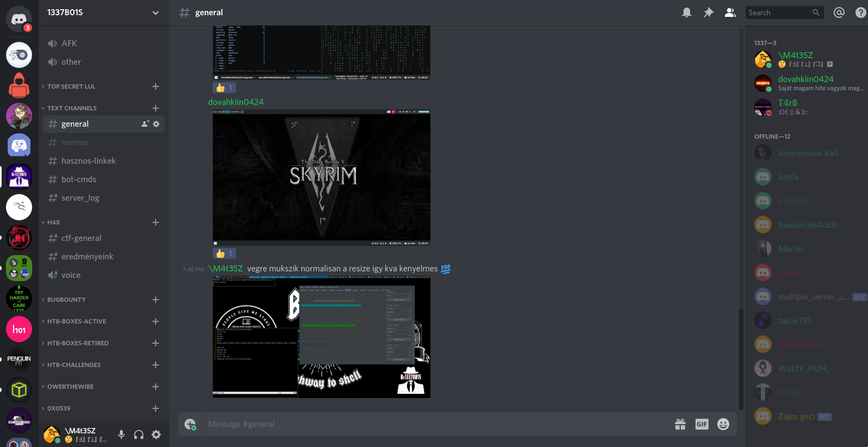
Task: Open user settings gear icon
Action: 156,434
